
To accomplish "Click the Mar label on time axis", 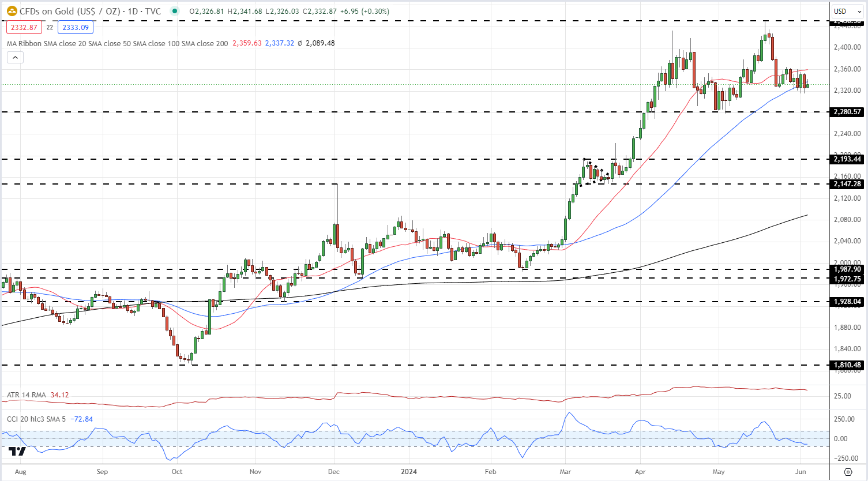I will pos(565,472).
